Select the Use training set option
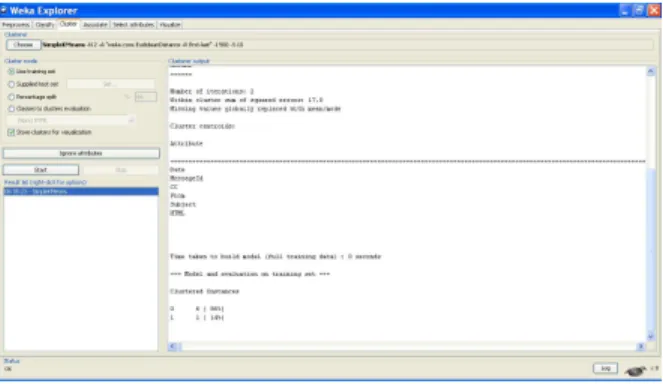Screen dimensions: 663x384 [x=32, y=71]
